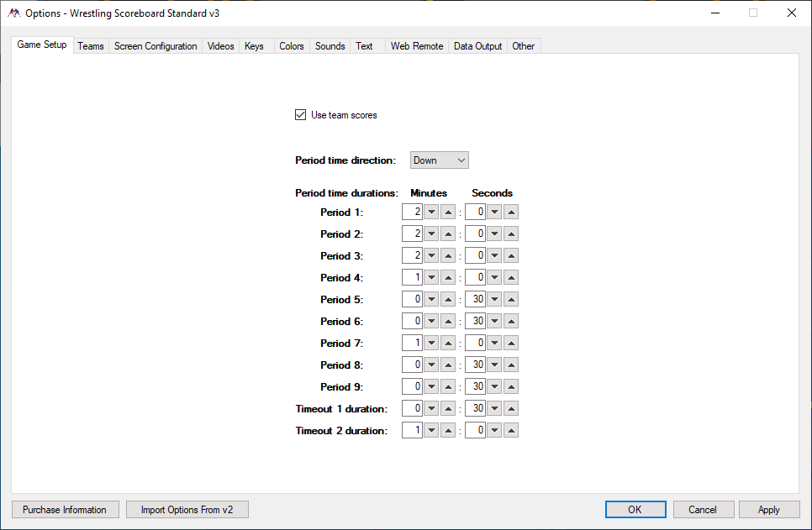Image resolution: width=812 pixels, height=530 pixels.
Task: Increase Period 2 minutes with up arrow
Action: pyautogui.click(x=448, y=234)
